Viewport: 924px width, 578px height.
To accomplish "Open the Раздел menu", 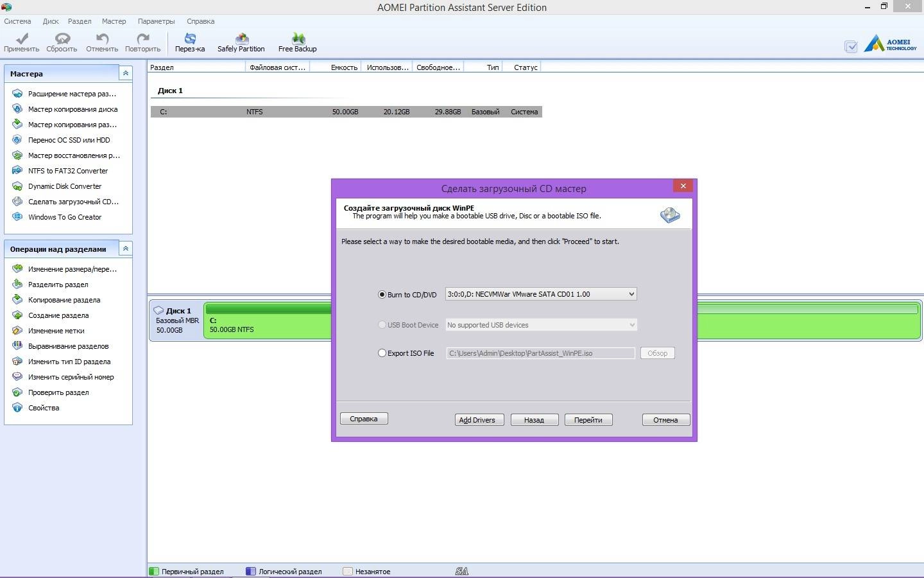I will pyautogui.click(x=80, y=21).
